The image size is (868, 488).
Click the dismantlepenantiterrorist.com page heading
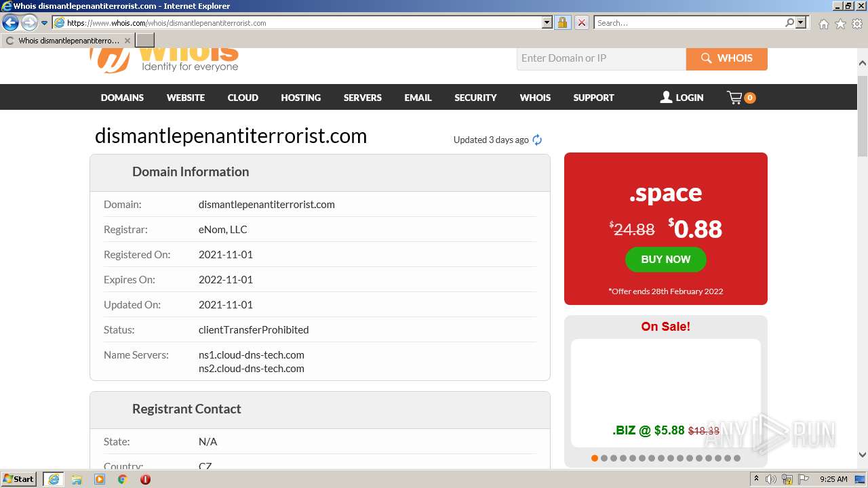coord(231,136)
